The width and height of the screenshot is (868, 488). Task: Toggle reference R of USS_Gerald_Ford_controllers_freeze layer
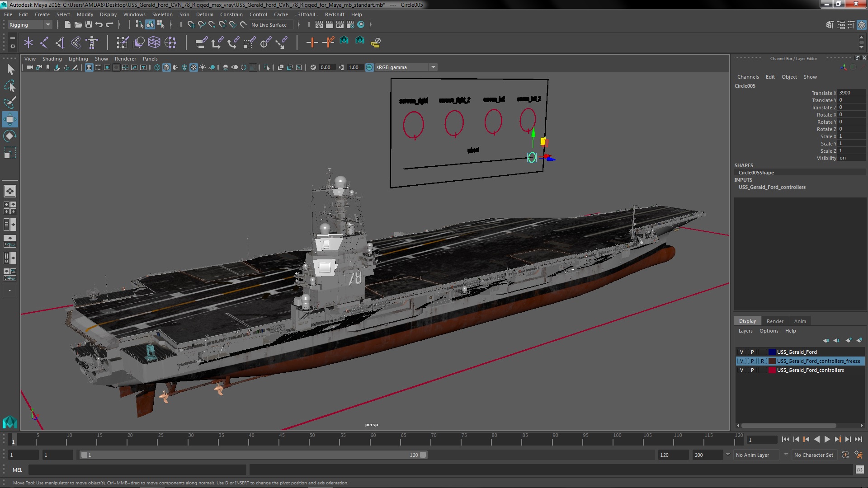click(763, 361)
